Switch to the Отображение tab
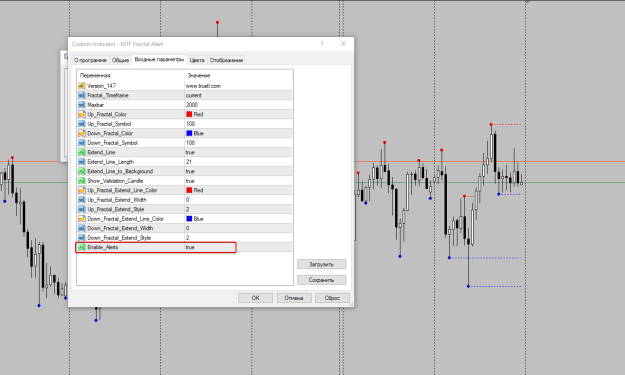This screenshot has width=625, height=375. [x=226, y=60]
